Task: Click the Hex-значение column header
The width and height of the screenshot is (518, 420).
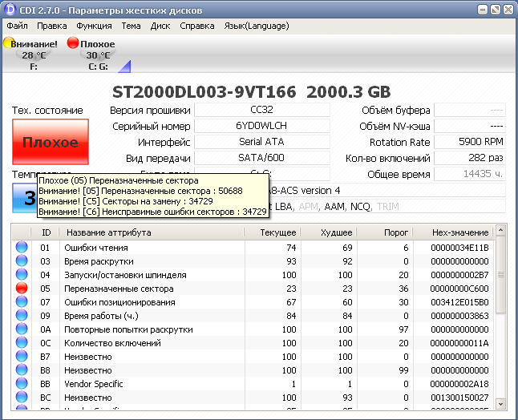Action: (x=452, y=232)
